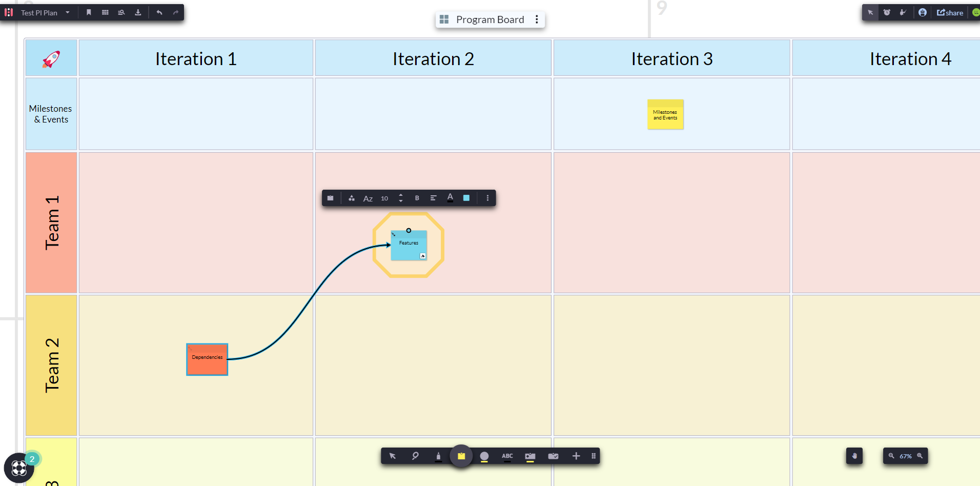The width and height of the screenshot is (980, 486).
Task: Select the orange Dependencies sticky note
Action: click(x=207, y=359)
